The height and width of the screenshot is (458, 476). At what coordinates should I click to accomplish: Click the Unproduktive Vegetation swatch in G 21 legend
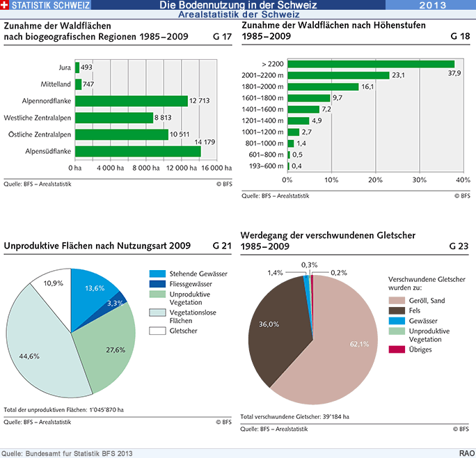tap(157, 294)
